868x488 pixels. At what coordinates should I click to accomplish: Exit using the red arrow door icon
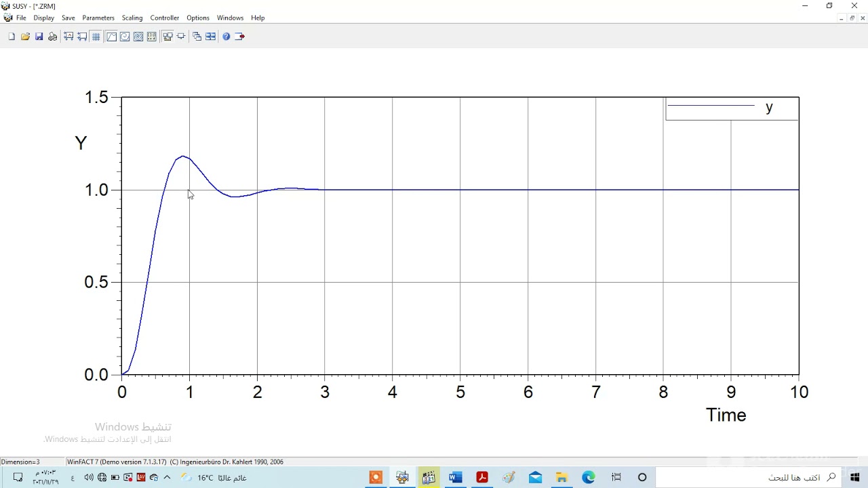click(x=239, y=37)
